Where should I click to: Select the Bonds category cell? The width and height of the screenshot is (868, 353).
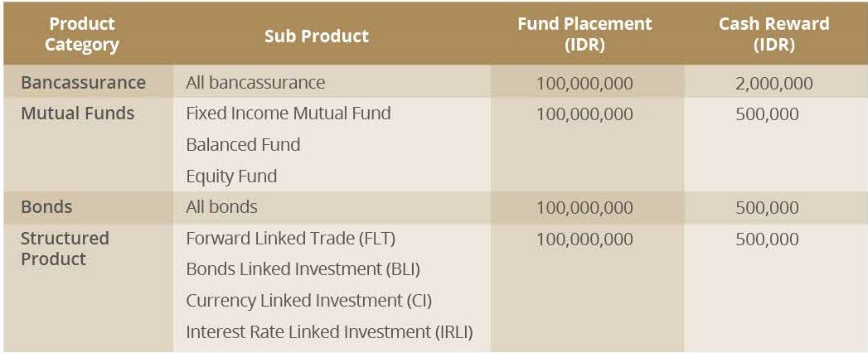tap(46, 207)
